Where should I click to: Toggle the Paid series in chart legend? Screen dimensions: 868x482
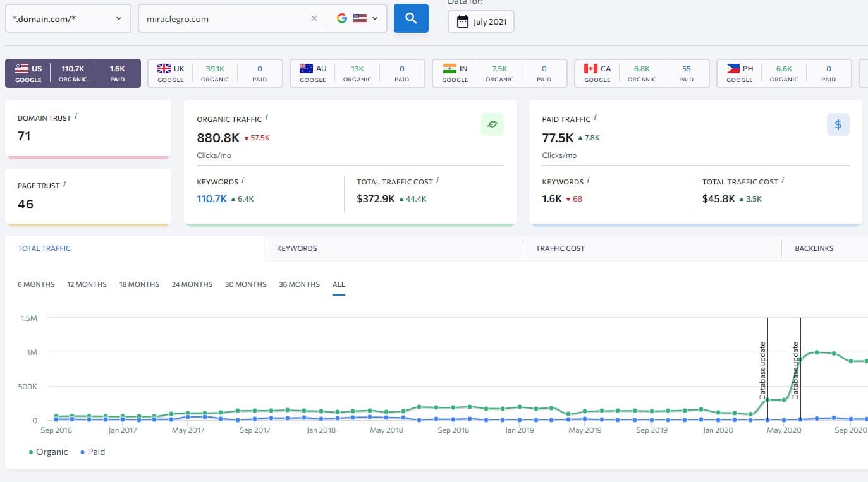pyautogui.click(x=93, y=452)
